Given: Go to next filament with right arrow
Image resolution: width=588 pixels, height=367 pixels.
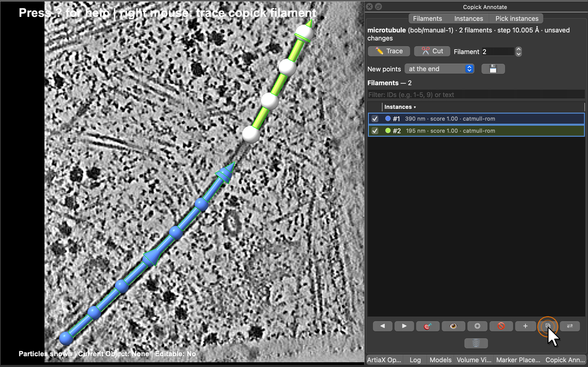Looking at the screenshot, I should [404, 326].
